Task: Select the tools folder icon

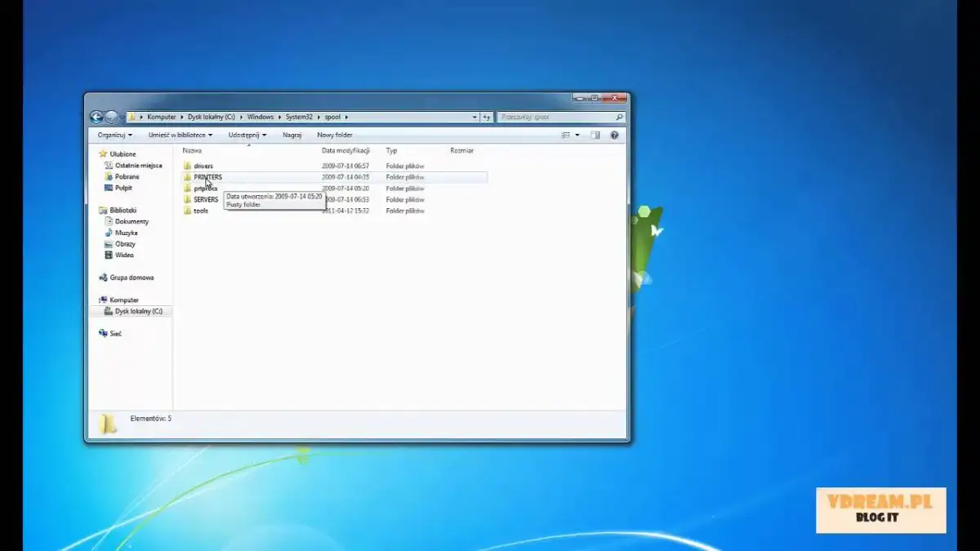Action: click(x=187, y=211)
